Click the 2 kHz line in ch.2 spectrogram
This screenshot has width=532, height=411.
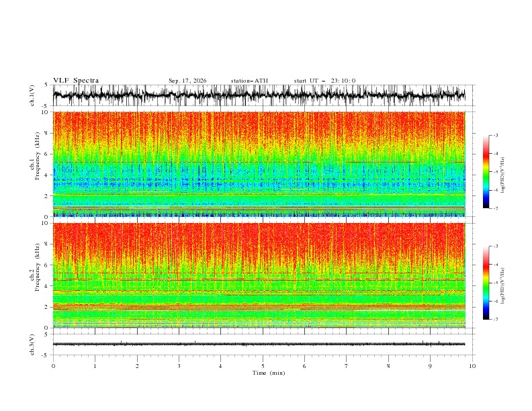pos(259,306)
